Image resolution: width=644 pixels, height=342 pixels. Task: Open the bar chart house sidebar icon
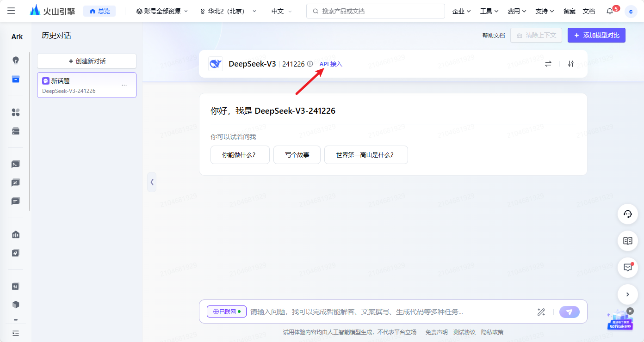[x=16, y=234]
